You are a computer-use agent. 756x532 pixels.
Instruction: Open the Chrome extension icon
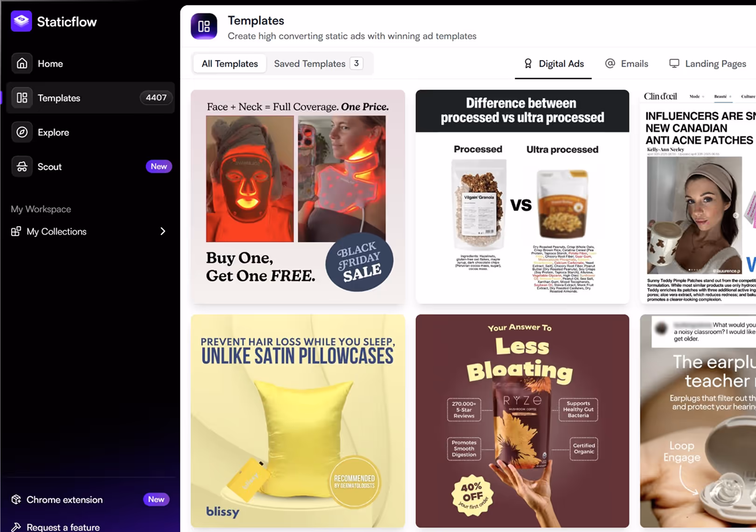click(x=16, y=499)
